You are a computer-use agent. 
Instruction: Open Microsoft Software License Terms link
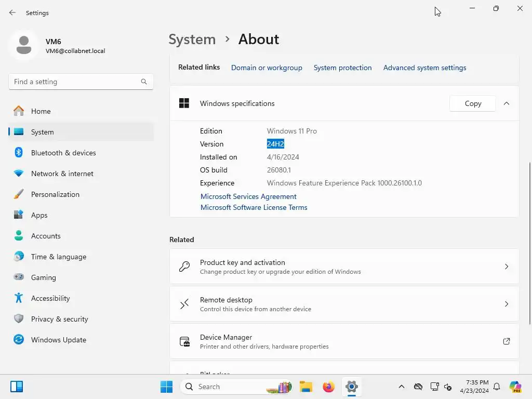(254, 207)
